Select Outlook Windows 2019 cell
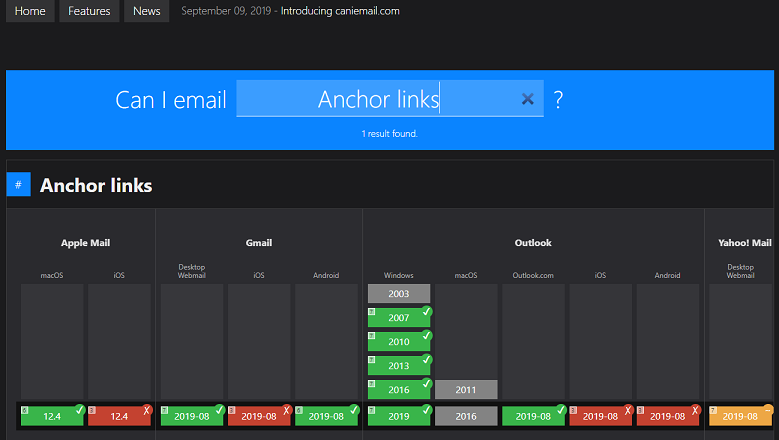 pos(399,416)
